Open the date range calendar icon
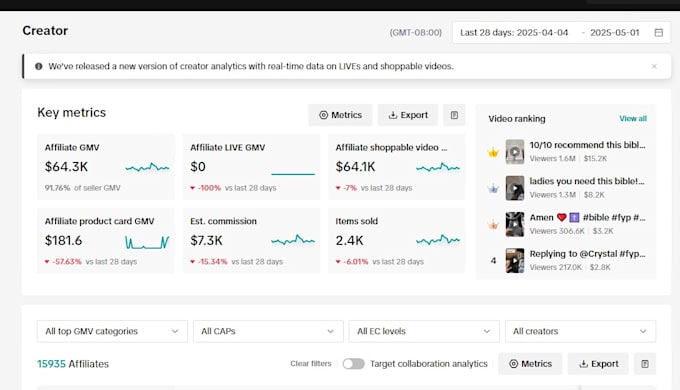This screenshot has width=680, height=390. coord(658,33)
